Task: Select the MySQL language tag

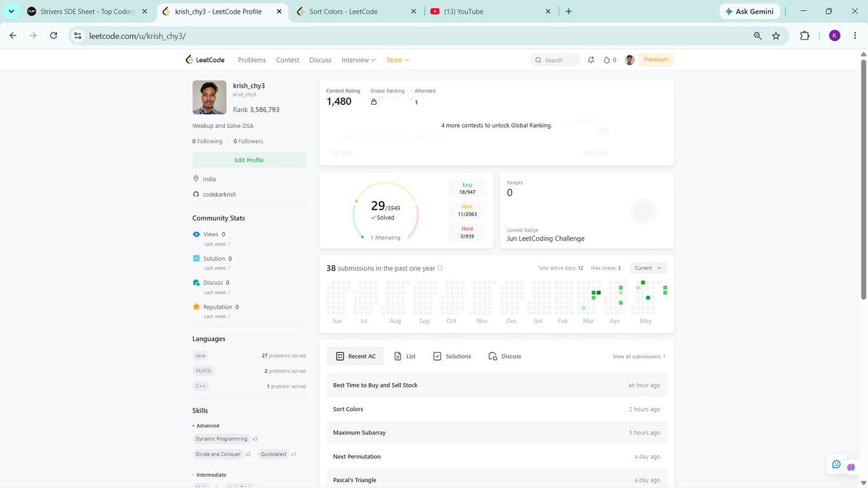Action: click(x=203, y=371)
